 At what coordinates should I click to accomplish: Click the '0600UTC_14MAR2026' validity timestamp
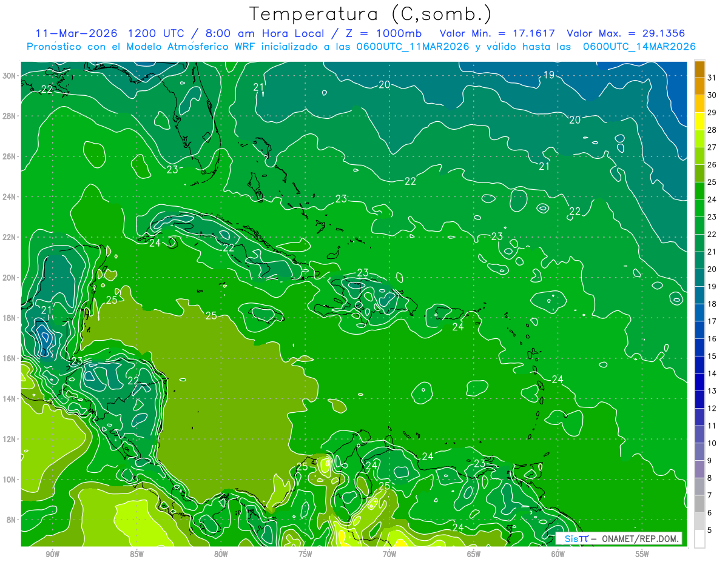click(x=639, y=47)
